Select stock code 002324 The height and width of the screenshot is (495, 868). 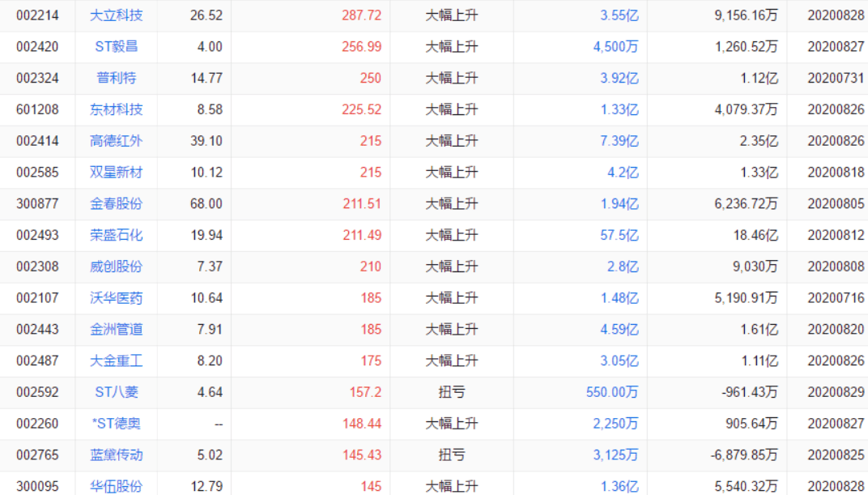point(37,78)
